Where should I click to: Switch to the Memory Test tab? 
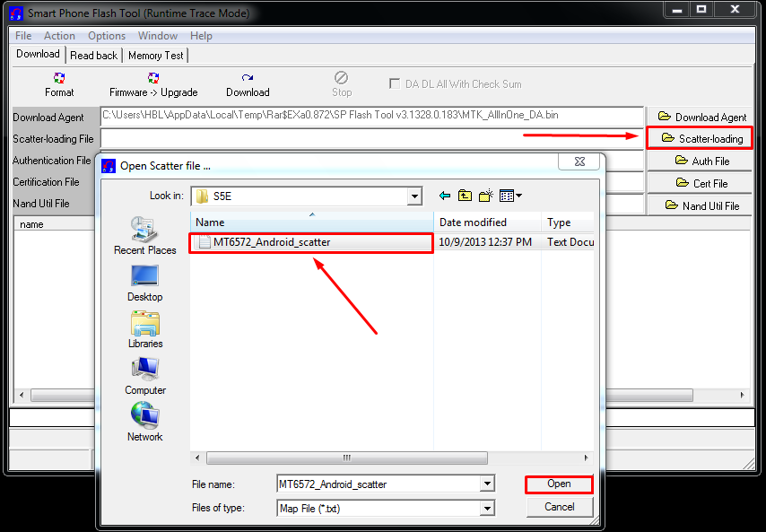point(156,56)
